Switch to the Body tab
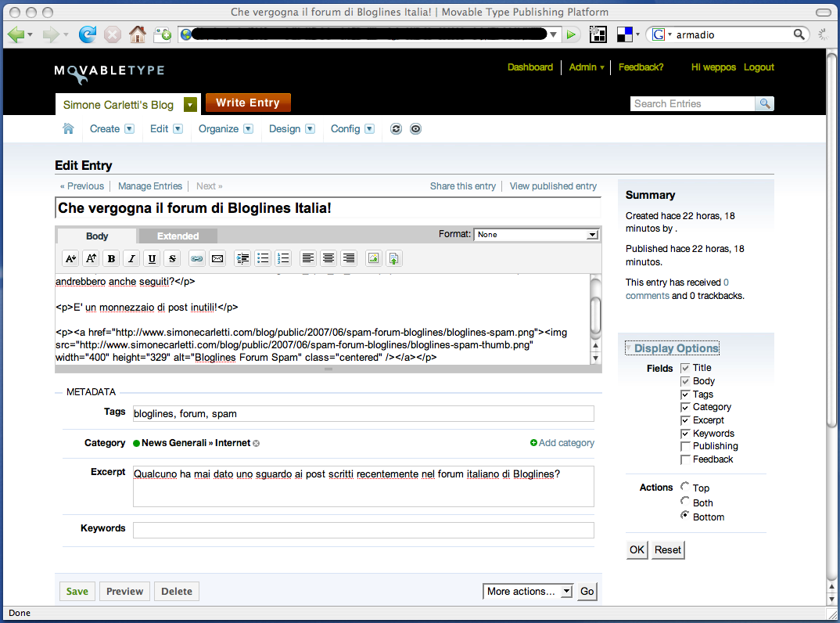840x623 pixels. pos(97,236)
